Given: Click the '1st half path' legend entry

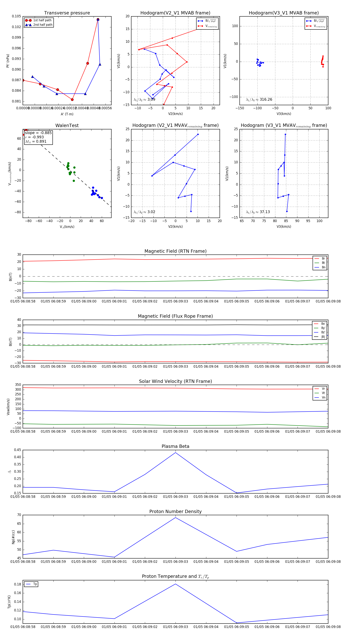Looking at the screenshot, I should click(x=39, y=20).
